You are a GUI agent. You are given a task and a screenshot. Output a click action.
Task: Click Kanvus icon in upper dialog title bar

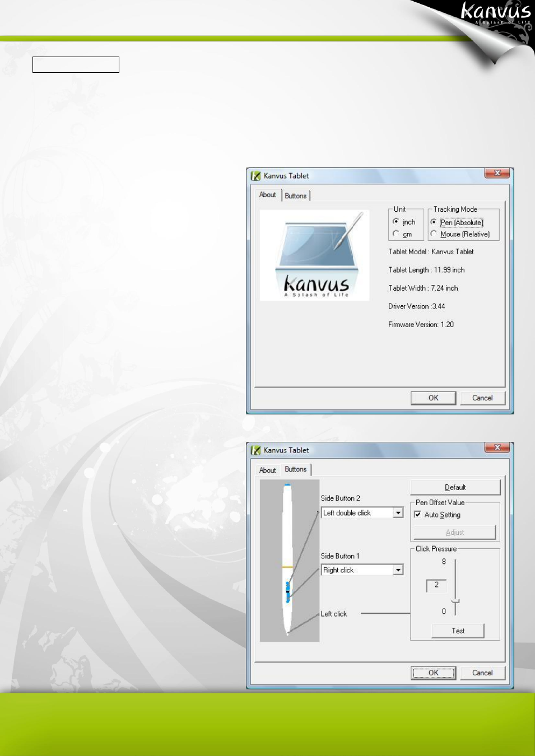pos(256,176)
